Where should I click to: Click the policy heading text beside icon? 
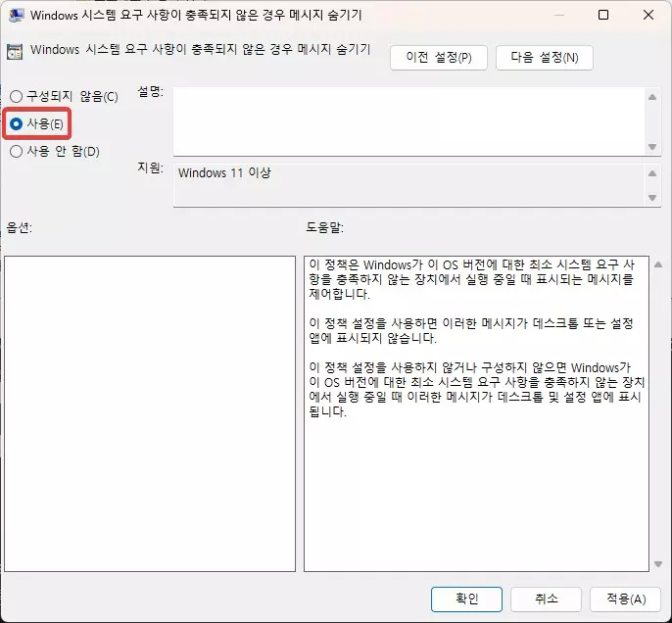pos(200,49)
